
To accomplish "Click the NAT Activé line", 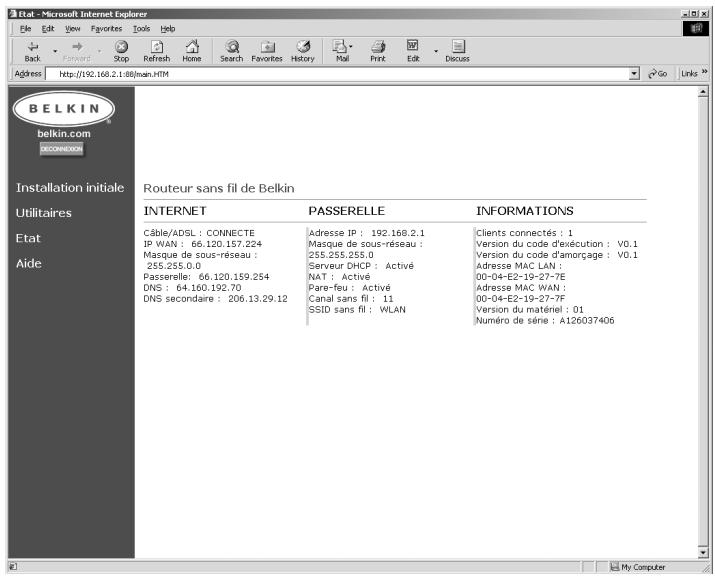I will click(x=339, y=277).
